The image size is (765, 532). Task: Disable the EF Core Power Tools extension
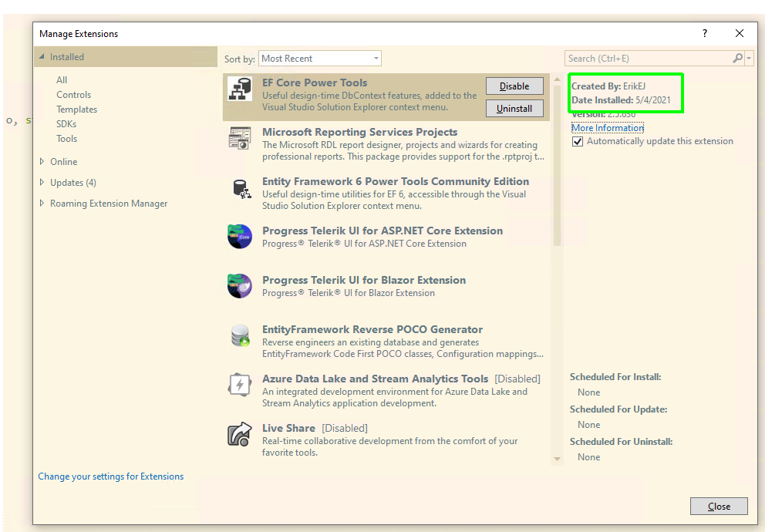click(514, 86)
